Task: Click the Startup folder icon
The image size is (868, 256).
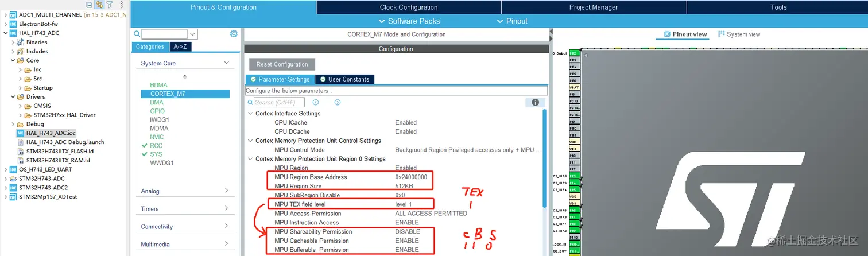Action: (x=28, y=87)
